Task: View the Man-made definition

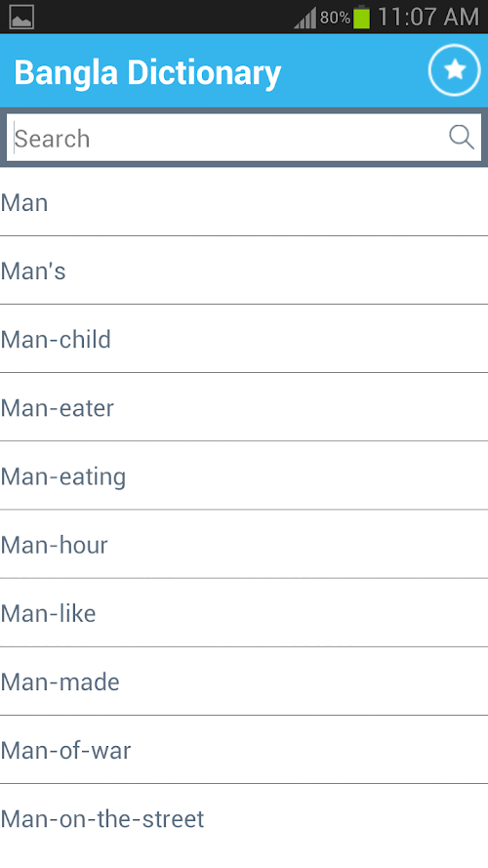Action: pos(244,682)
